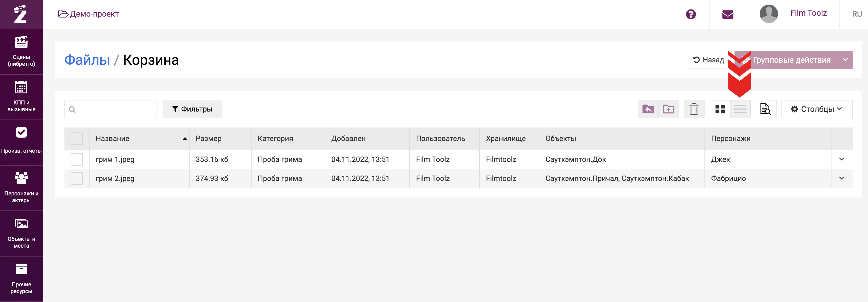The image size is (868, 302).
Task: Tick the select-all checkbox in header
Action: click(77, 139)
